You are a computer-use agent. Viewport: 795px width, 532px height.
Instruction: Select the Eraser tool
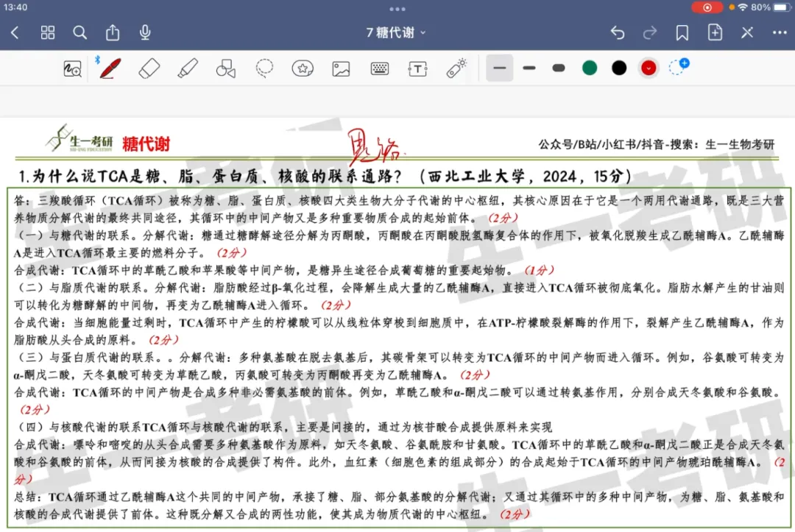click(x=149, y=67)
